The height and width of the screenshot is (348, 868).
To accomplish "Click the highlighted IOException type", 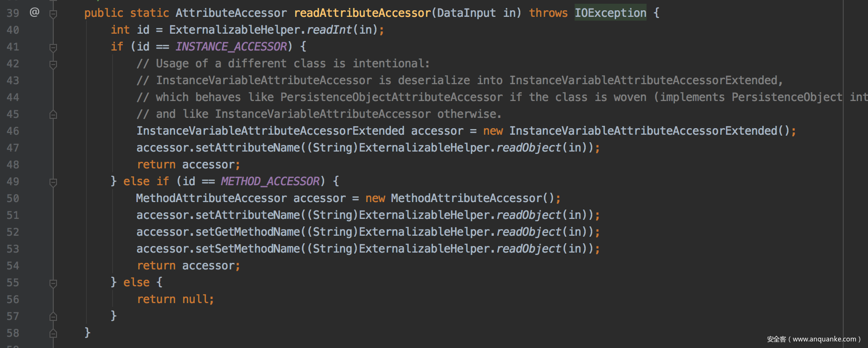I will [610, 13].
